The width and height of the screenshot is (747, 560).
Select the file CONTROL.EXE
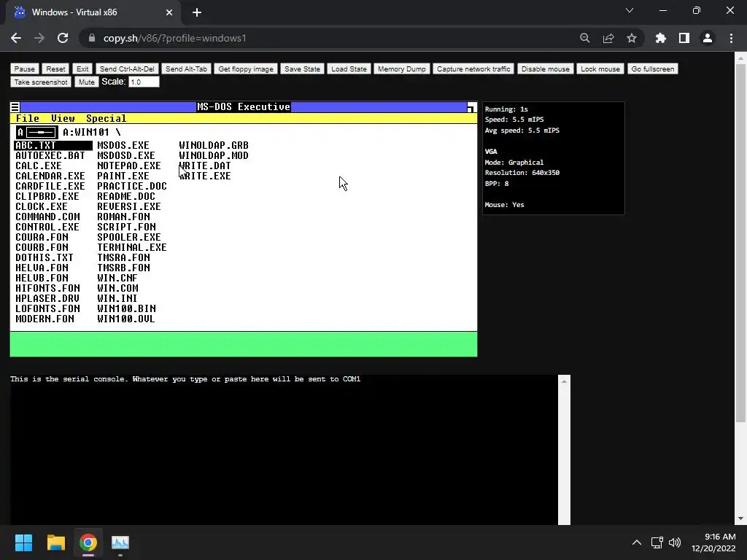point(47,227)
